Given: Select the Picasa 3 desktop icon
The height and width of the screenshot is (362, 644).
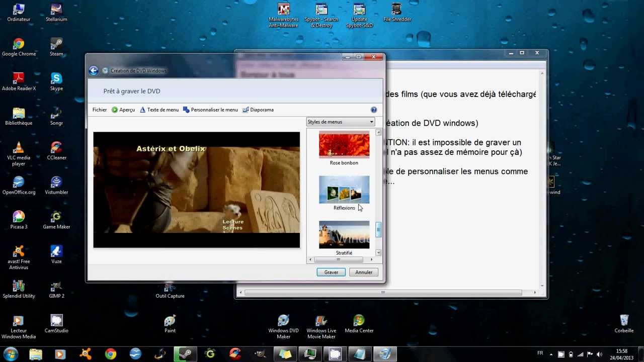Looking at the screenshot, I should pyautogui.click(x=19, y=220).
